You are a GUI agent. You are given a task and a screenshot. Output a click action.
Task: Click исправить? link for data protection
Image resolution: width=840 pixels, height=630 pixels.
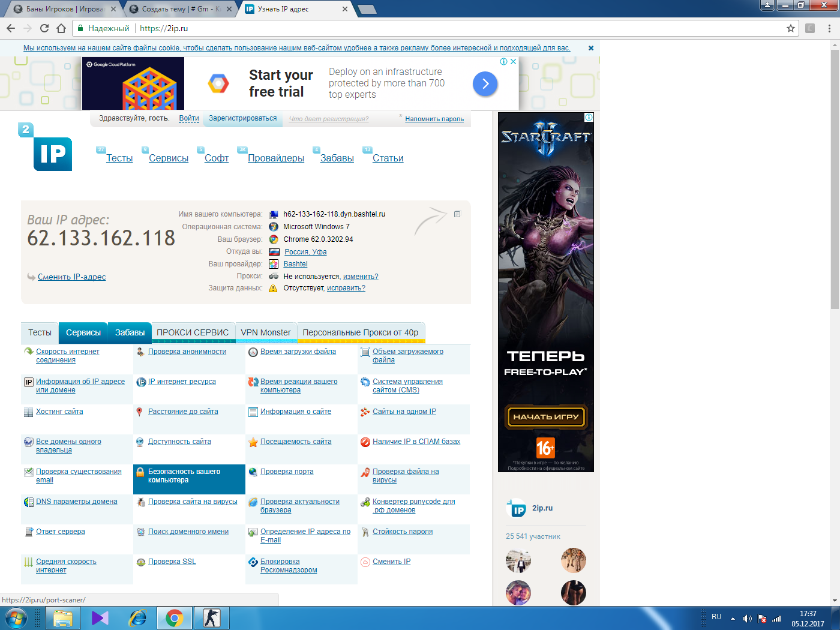[x=346, y=288]
